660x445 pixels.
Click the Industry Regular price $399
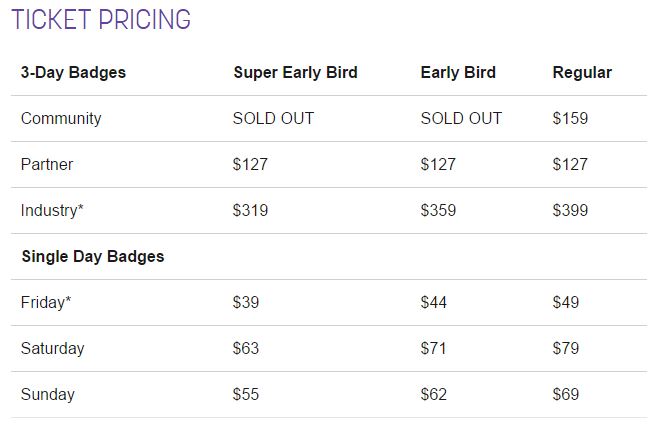tap(570, 210)
